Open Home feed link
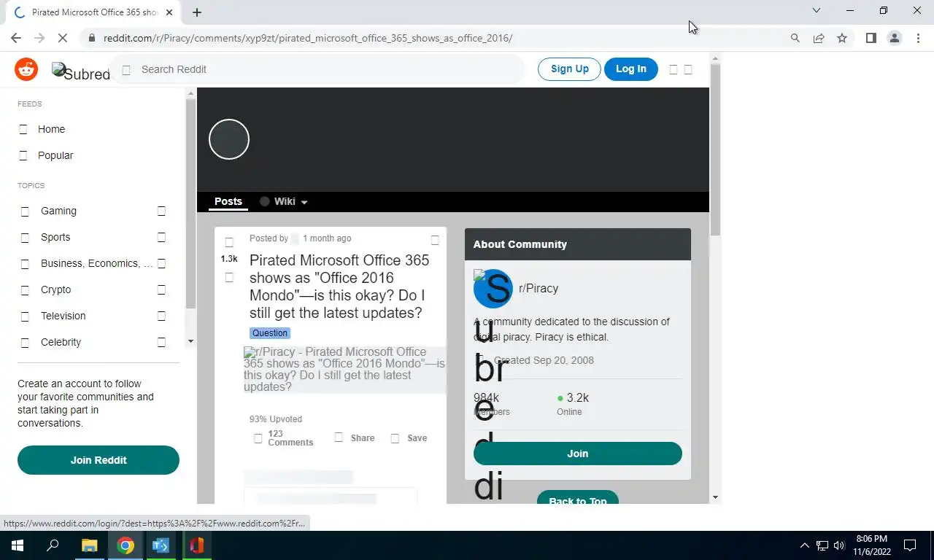Screen dimensions: 934x560 (51, 129)
